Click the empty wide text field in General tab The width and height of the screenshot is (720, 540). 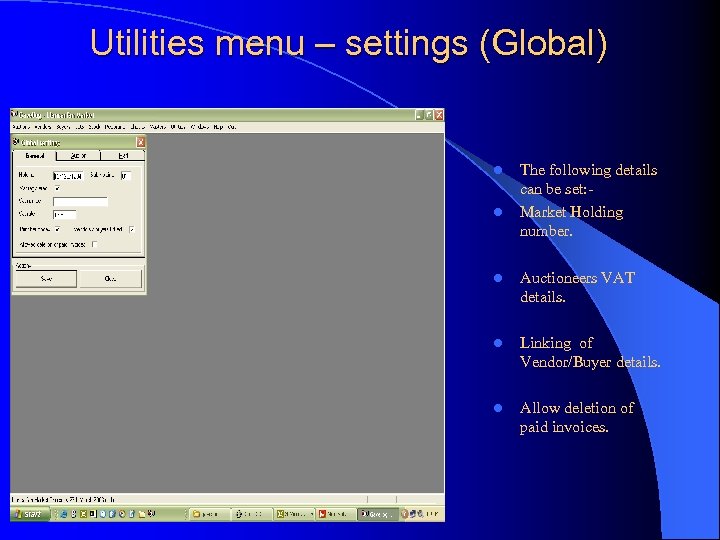(x=80, y=202)
